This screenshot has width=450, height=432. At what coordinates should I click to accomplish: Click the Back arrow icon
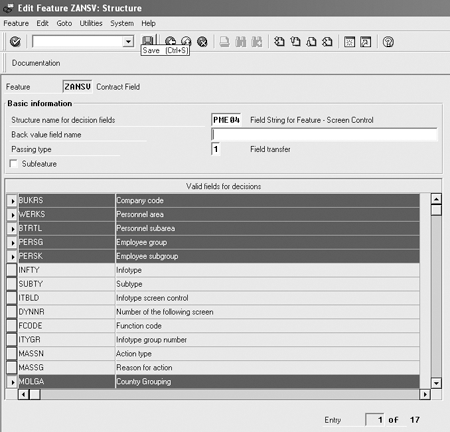click(x=170, y=42)
